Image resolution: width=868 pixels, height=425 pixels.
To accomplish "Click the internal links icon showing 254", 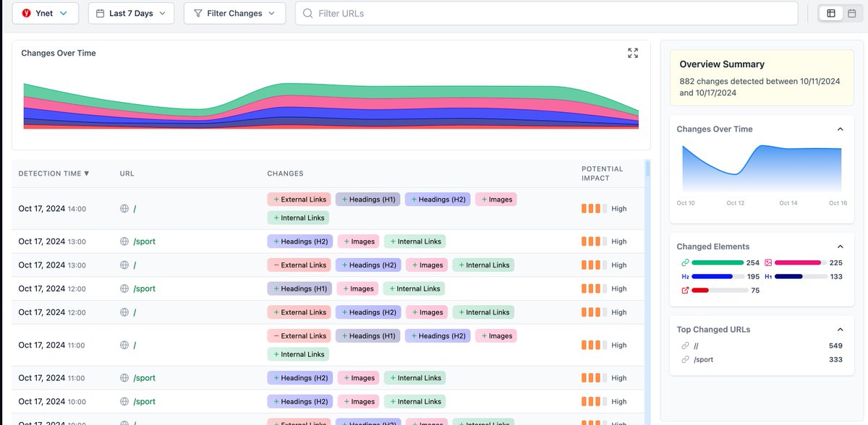I will click(685, 262).
